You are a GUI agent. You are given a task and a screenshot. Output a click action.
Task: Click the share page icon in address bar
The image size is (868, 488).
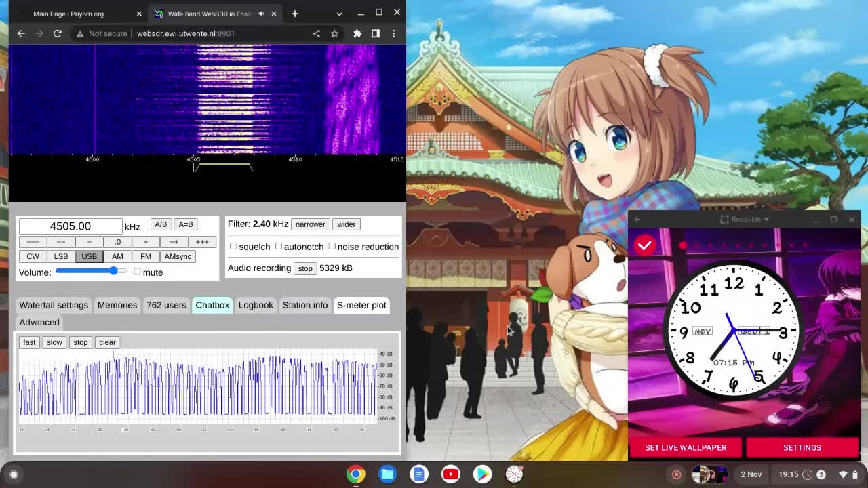pos(316,33)
